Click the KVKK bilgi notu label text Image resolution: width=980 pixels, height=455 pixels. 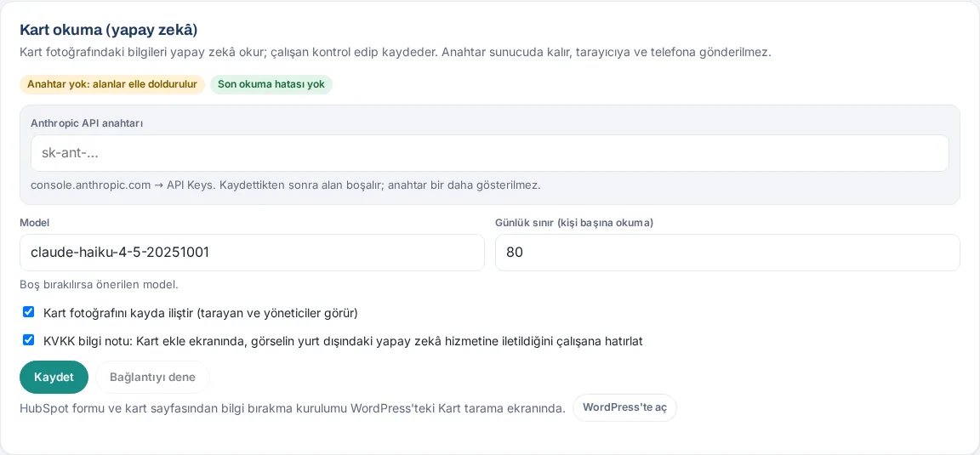click(x=343, y=341)
